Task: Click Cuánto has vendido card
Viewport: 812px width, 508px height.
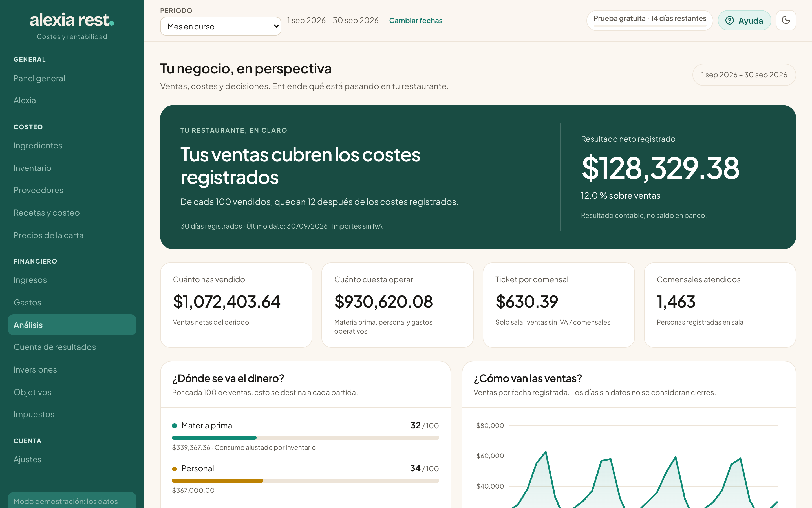Action: [x=236, y=305]
